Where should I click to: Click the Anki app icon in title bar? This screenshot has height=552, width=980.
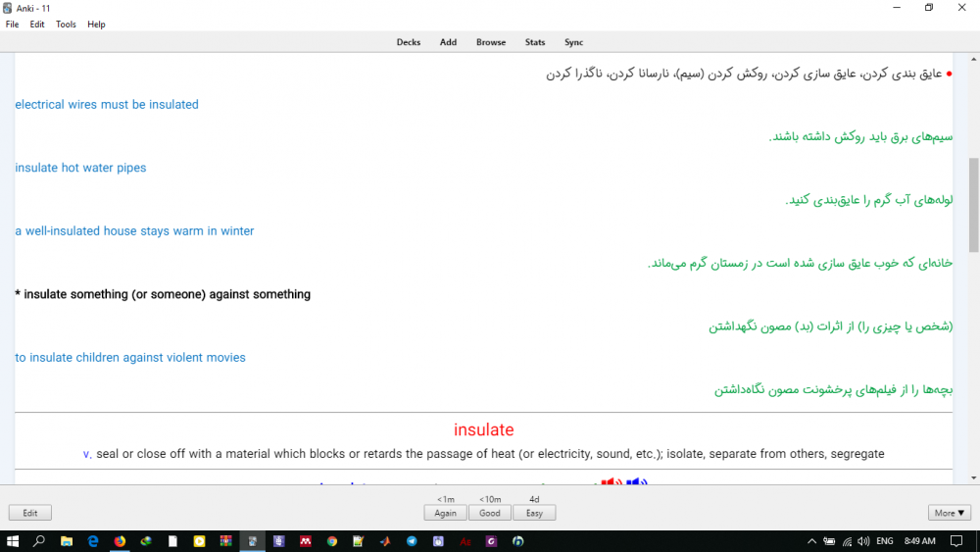pos(8,8)
